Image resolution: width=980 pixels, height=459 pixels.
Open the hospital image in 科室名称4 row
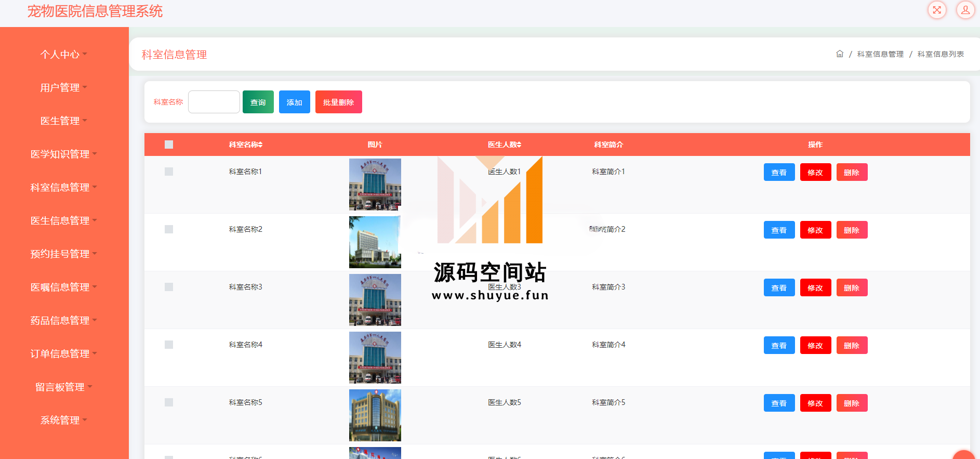pyautogui.click(x=375, y=358)
